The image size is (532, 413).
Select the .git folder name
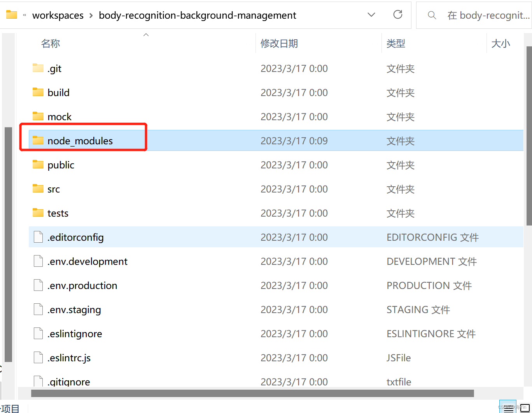coord(54,68)
